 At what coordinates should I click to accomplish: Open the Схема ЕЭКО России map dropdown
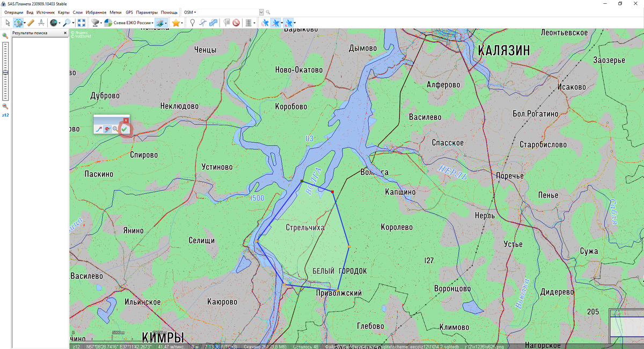pos(128,23)
